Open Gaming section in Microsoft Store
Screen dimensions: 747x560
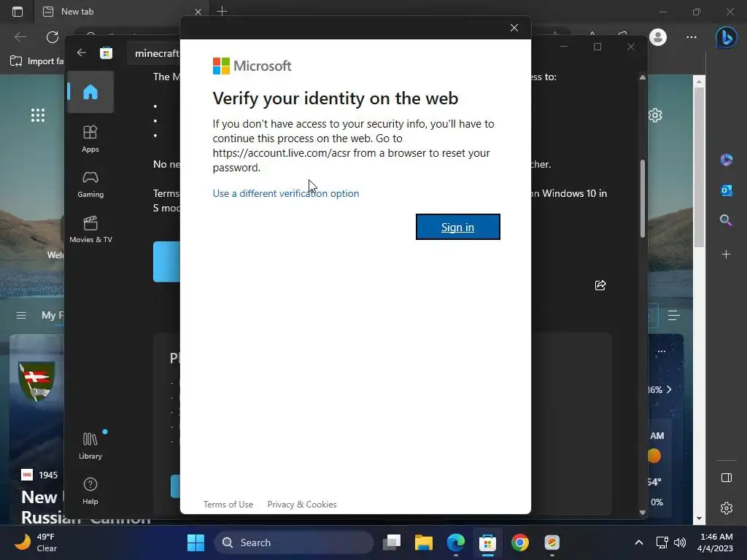tap(90, 184)
